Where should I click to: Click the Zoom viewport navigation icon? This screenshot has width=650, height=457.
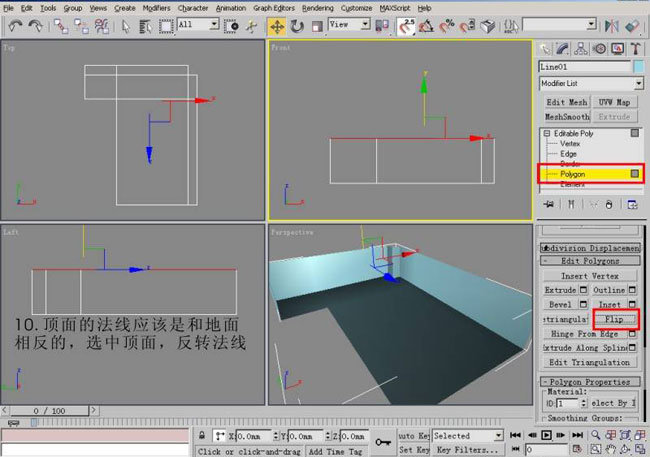tap(595, 436)
